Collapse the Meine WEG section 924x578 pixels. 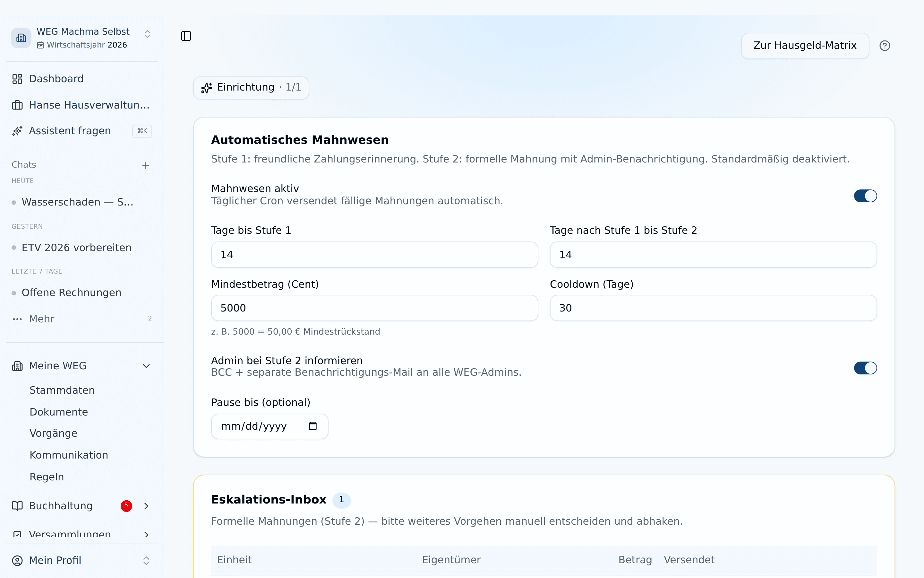146,366
